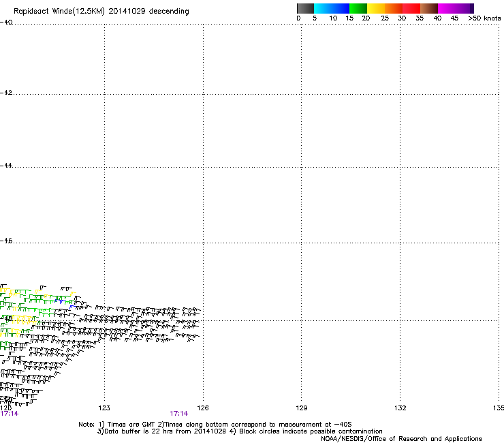Image resolution: width=504 pixels, height=443 pixels.
Task: Click the yellow 20-25 knots color segment
Action: click(x=376, y=8)
